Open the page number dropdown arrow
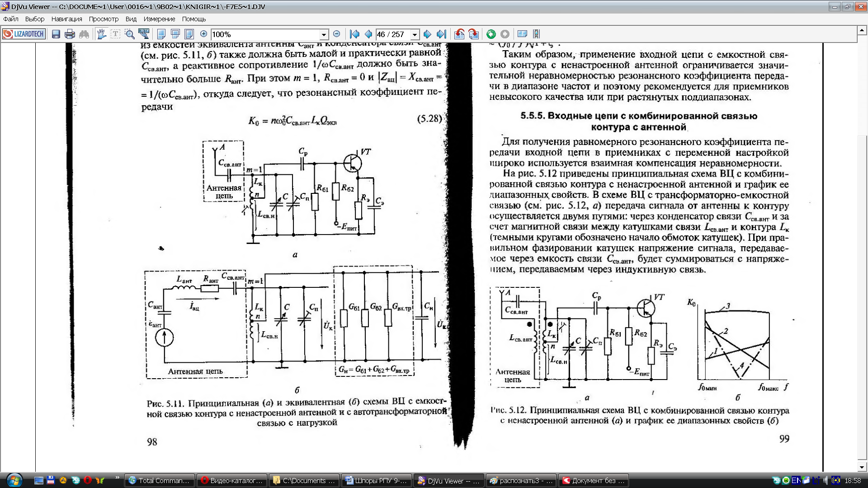 415,35
